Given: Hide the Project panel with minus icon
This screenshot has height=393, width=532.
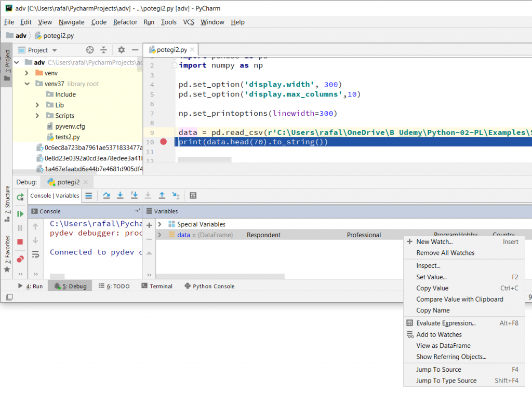Looking at the screenshot, I should pyautogui.click(x=135, y=50).
